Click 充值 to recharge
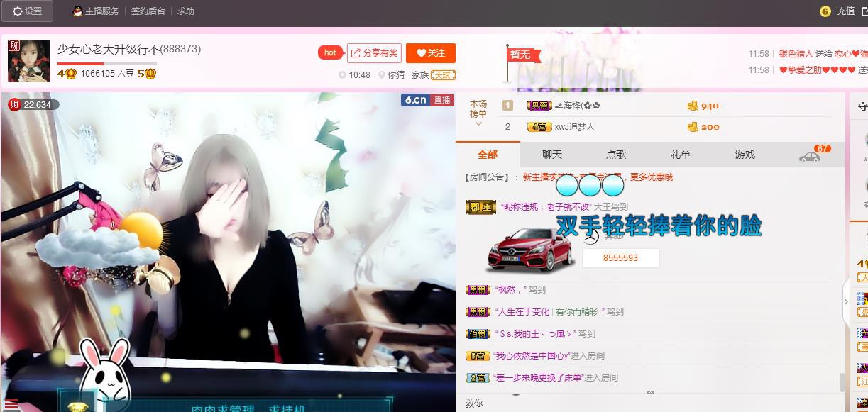This screenshot has width=868, height=412. click(845, 11)
